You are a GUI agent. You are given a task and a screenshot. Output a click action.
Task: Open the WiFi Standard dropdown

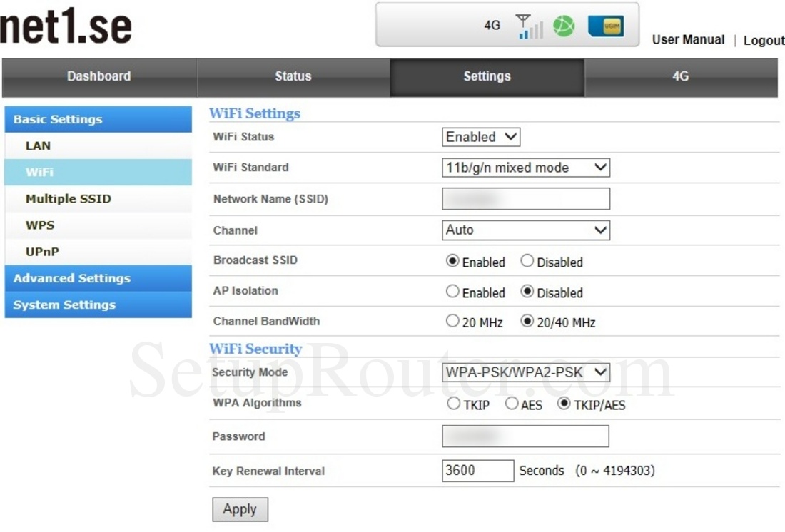pos(525,168)
